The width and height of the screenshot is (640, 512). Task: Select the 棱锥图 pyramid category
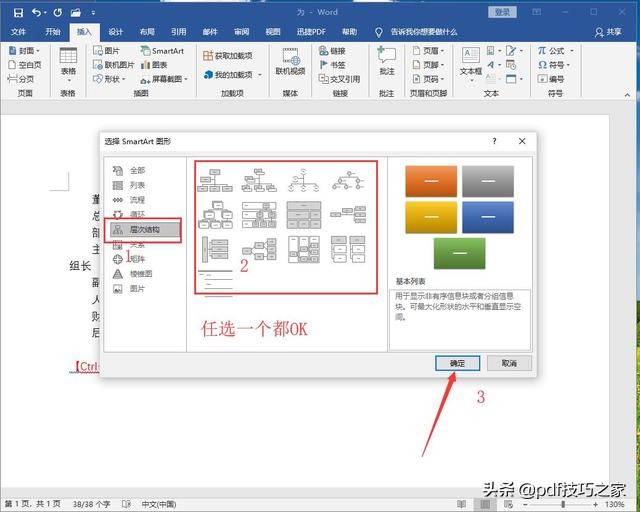pyautogui.click(x=133, y=274)
